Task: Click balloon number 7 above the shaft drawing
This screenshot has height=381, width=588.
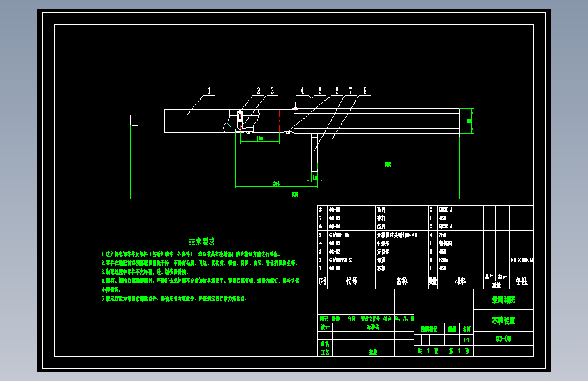Action: 351,91
